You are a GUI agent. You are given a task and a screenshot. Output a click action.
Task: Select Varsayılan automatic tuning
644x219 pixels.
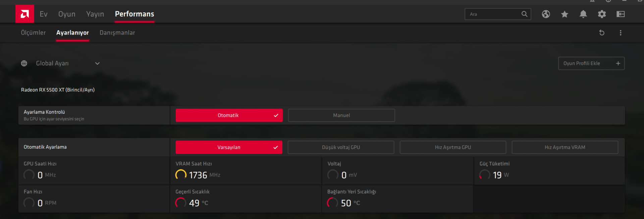click(229, 147)
